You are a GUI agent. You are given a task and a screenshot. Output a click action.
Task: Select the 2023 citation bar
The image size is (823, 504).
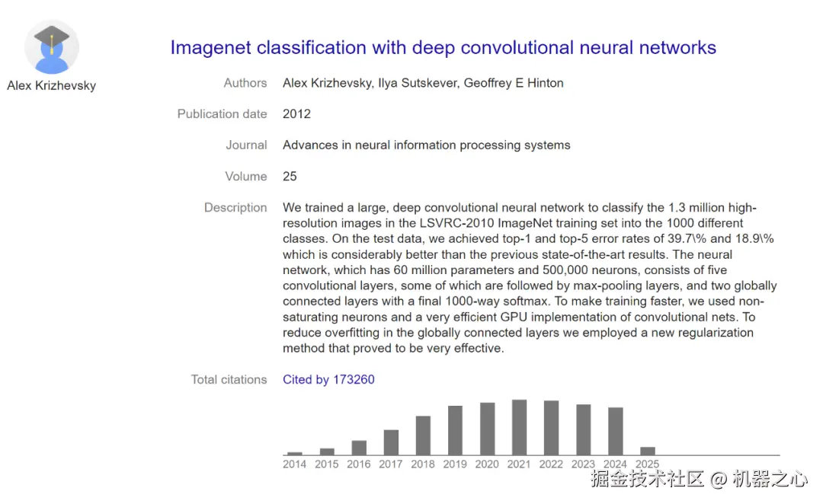point(583,429)
